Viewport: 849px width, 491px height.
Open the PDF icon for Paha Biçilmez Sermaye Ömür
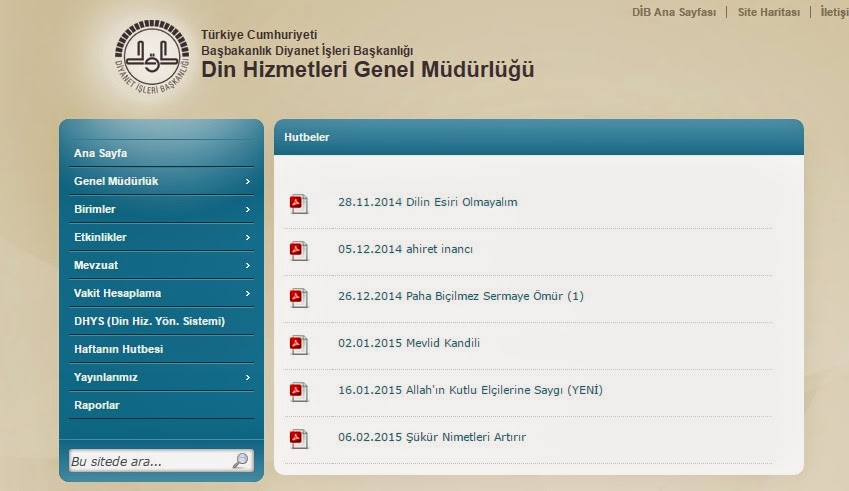click(298, 298)
